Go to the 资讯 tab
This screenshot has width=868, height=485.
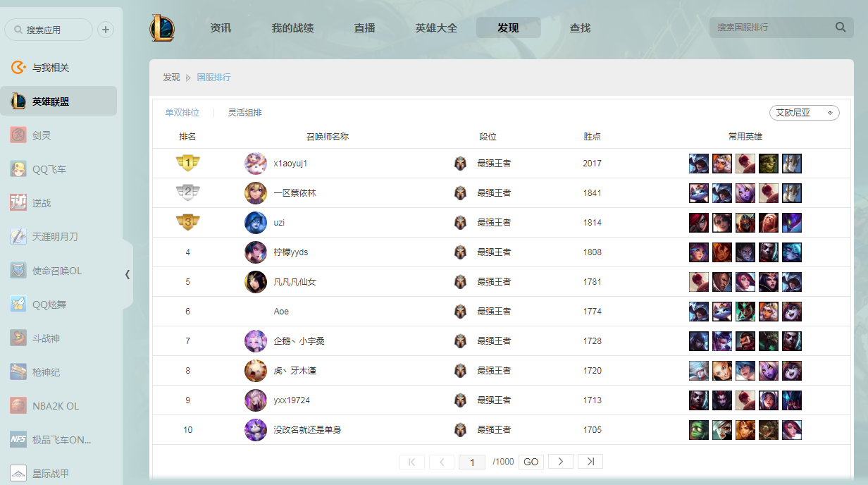[x=221, y=28]
